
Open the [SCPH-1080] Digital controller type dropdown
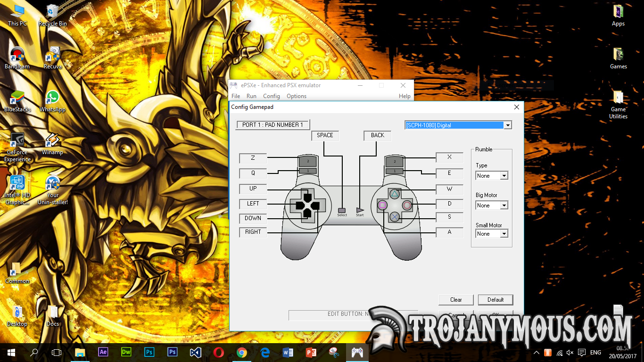point(508,125)
